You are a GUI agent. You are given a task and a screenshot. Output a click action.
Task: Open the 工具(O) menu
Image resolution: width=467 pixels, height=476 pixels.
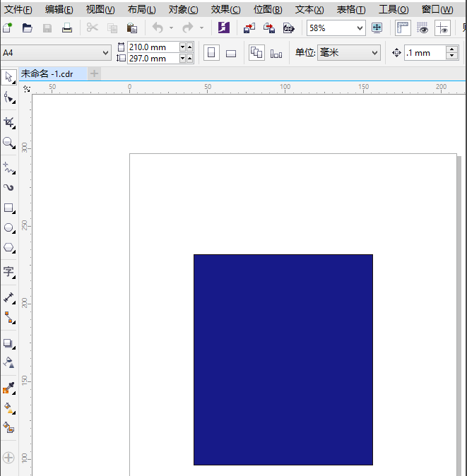pyautogui.click(x=394, y=10)
